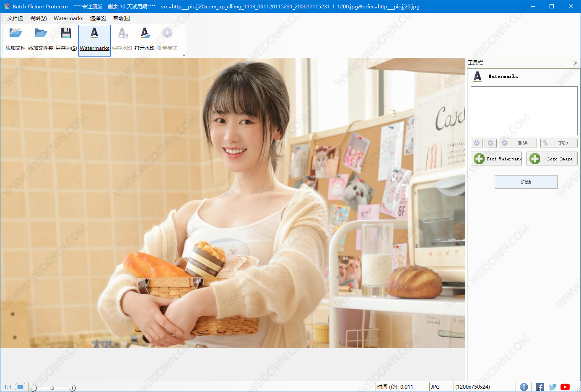Click the fit-to-window icon in the status bar
Viewport: 581px width, 392px height.
(21, 387)
